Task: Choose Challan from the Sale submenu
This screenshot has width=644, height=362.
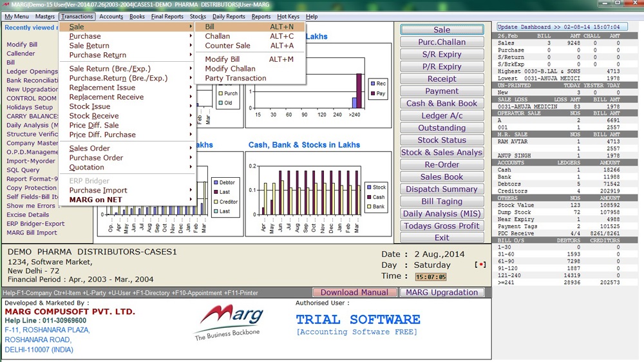Action: coord(250,36)
